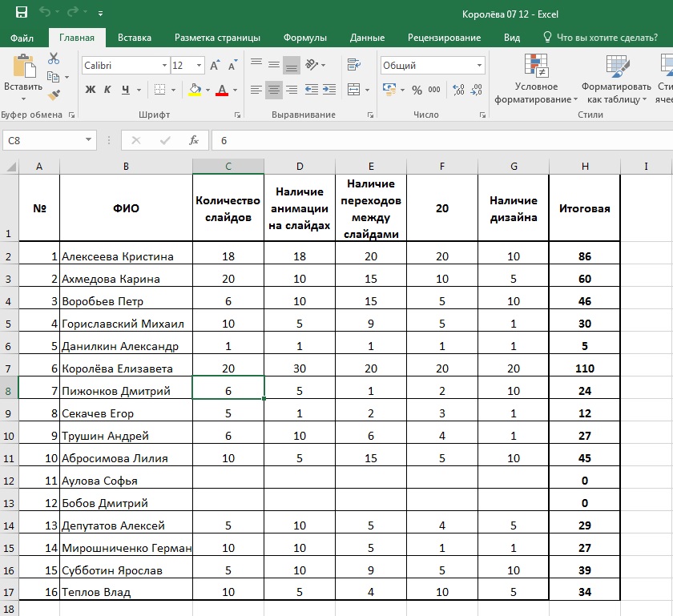The width and height of the screenshot is (673, 616).
Task: Click the Save icon in the title bar
Action: point(22,13)
